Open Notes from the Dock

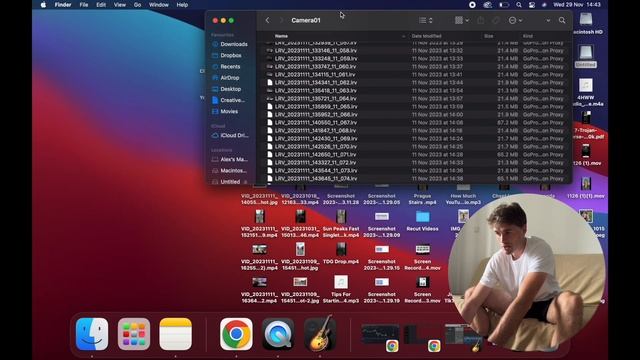[176, 334]
